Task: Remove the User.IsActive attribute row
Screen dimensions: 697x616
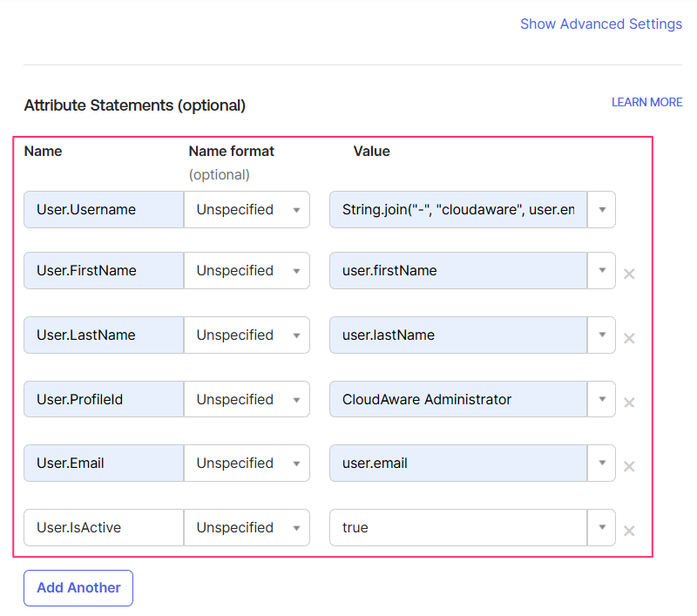Action: 629,531
